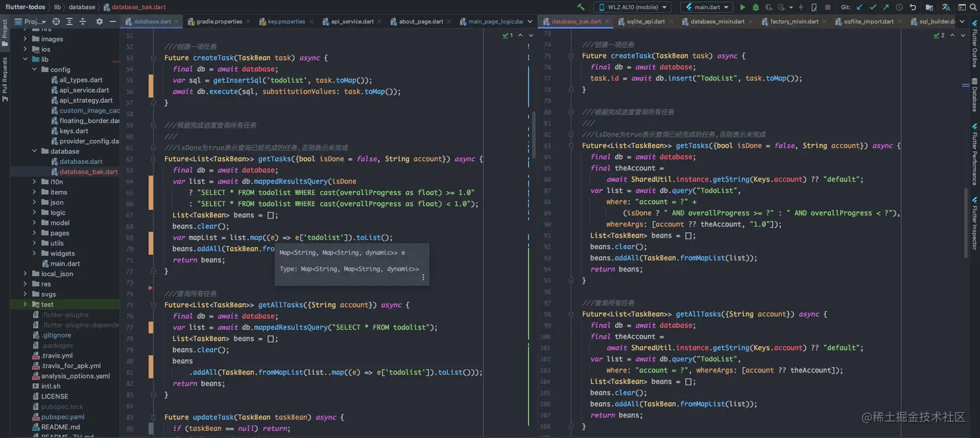
Task: Open the run window icon beside search
Action: 962,7
